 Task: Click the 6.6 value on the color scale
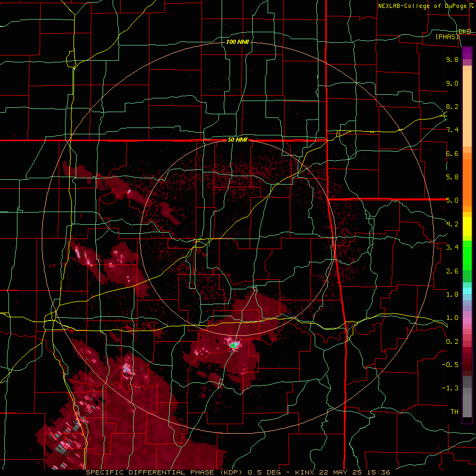click(x=452, y=153)
